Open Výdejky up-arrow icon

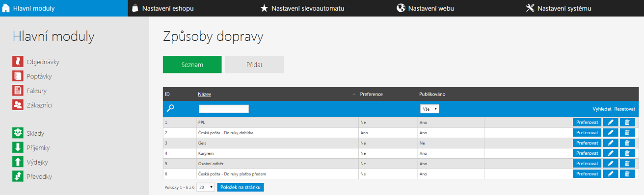[x=18, y=162]
